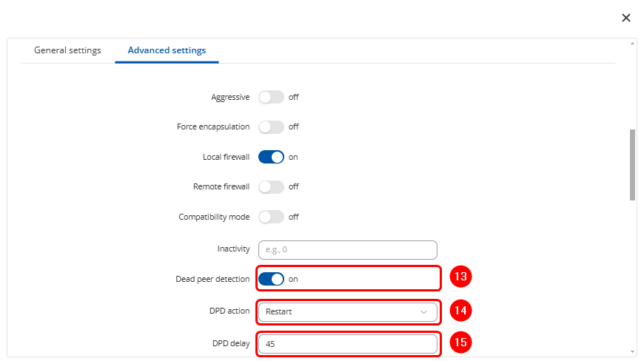
Task: Enable Remote firewall toggle
Action: tap(271, 187)
